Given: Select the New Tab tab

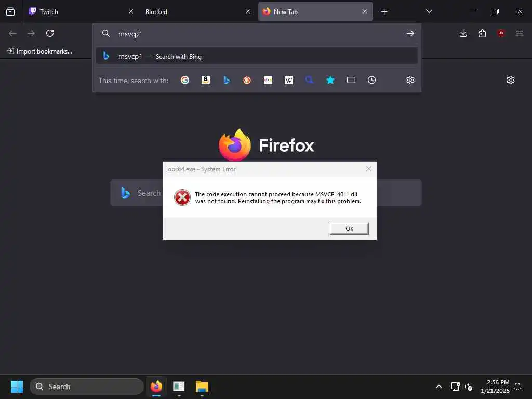Looking at the screenshot, I should click(315, 11).
